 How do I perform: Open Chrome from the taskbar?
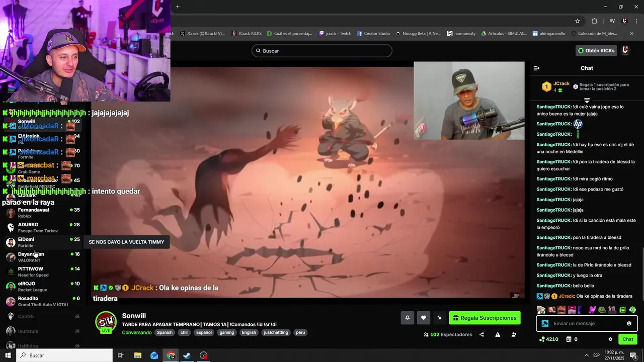tap(171, 355)
